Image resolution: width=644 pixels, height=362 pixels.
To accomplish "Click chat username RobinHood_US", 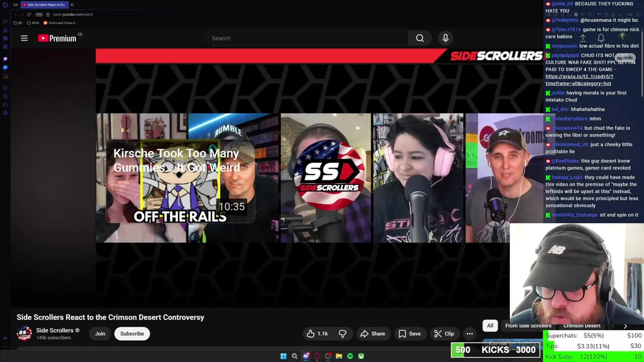I will point(572,145).
